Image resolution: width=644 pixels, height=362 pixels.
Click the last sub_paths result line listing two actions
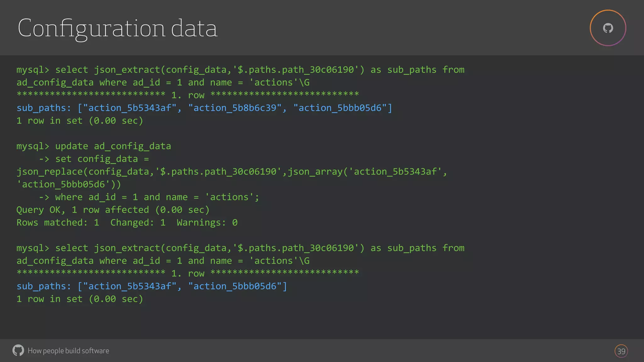point(152,286)
